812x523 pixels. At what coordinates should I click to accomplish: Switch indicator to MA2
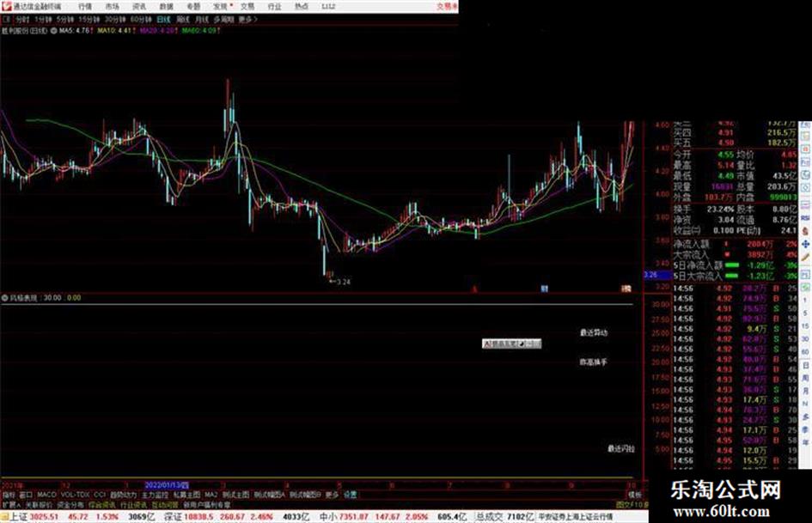point(211,495)
